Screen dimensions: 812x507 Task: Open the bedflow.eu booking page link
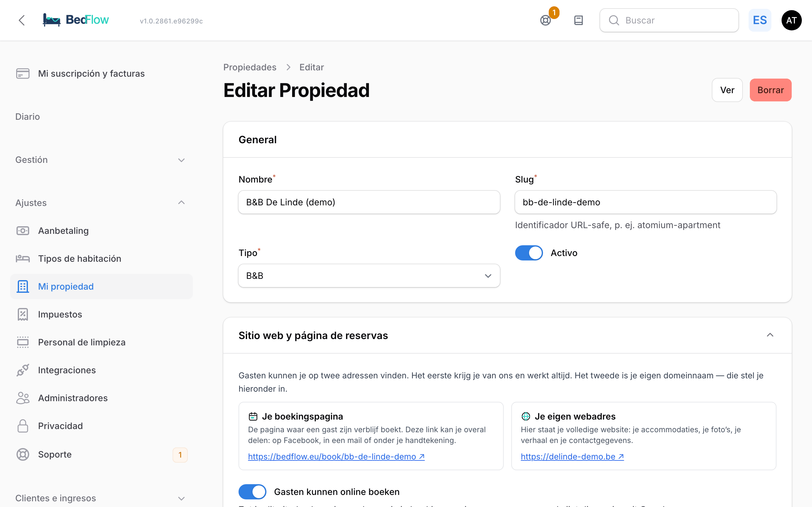click(x=336, y=456)
